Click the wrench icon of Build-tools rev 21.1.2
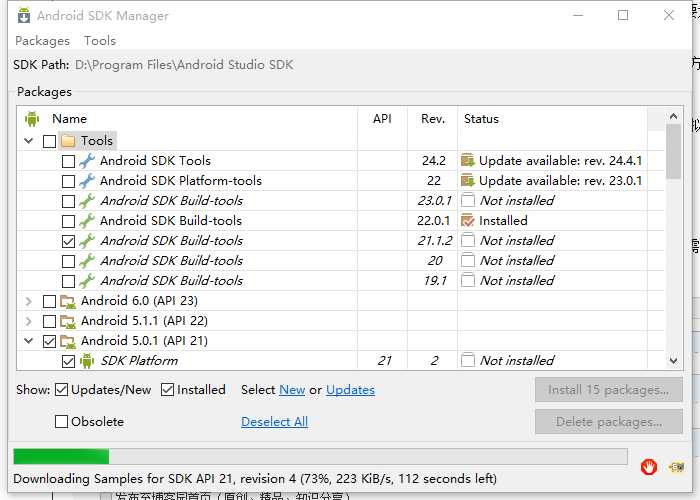 point(87,241)
